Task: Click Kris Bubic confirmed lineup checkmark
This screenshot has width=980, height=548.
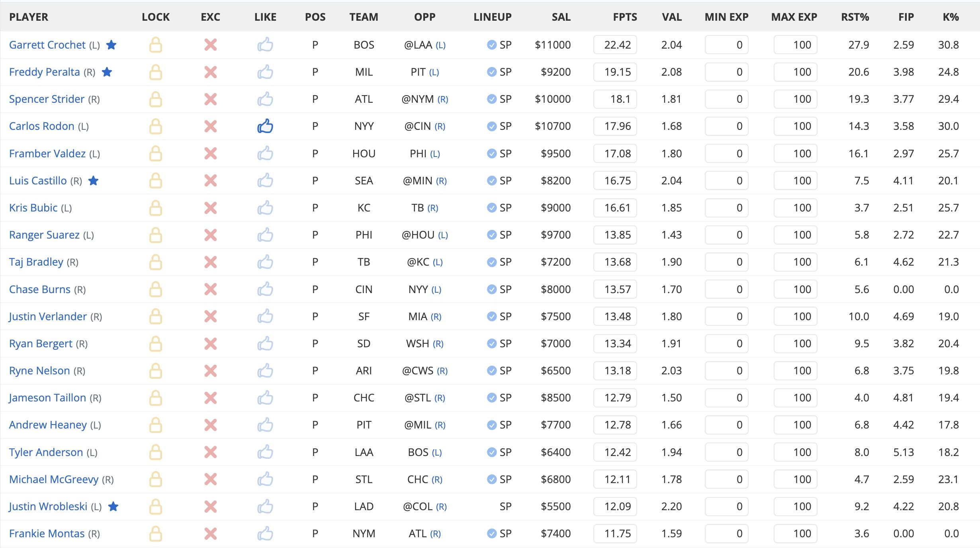Action: [x=491, y=208]
